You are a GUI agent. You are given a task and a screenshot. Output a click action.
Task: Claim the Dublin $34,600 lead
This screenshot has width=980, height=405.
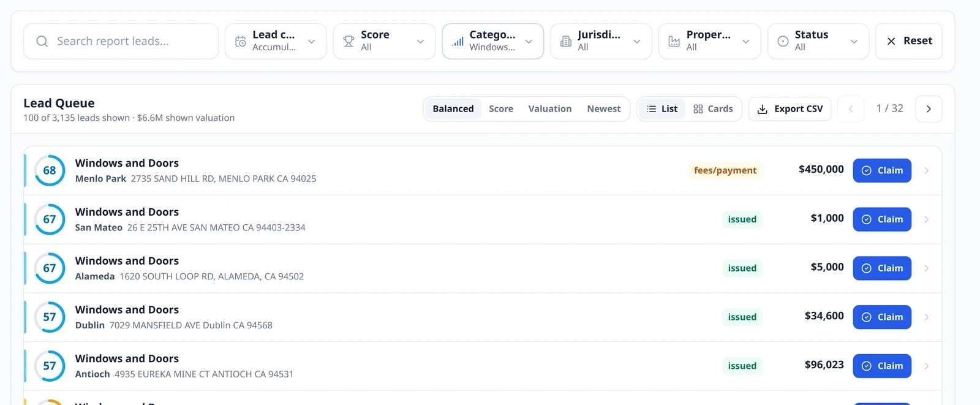point(882,317)
